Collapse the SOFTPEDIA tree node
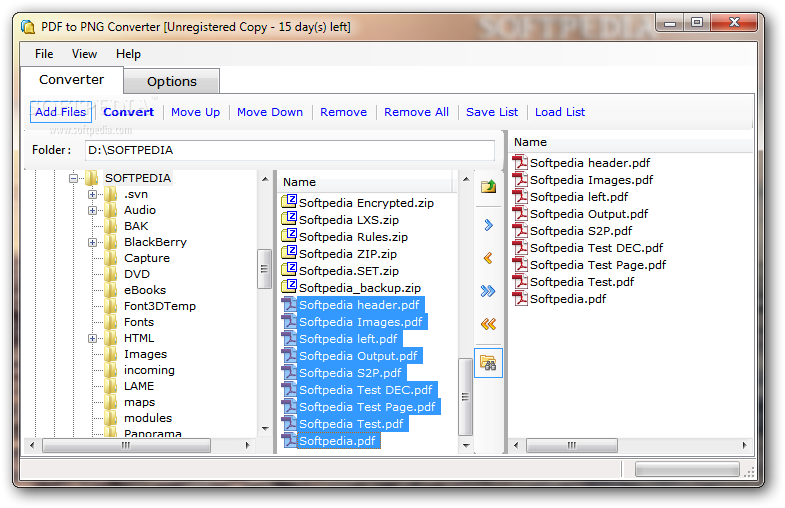The image size is (785, 508). (x=74, y=178)
